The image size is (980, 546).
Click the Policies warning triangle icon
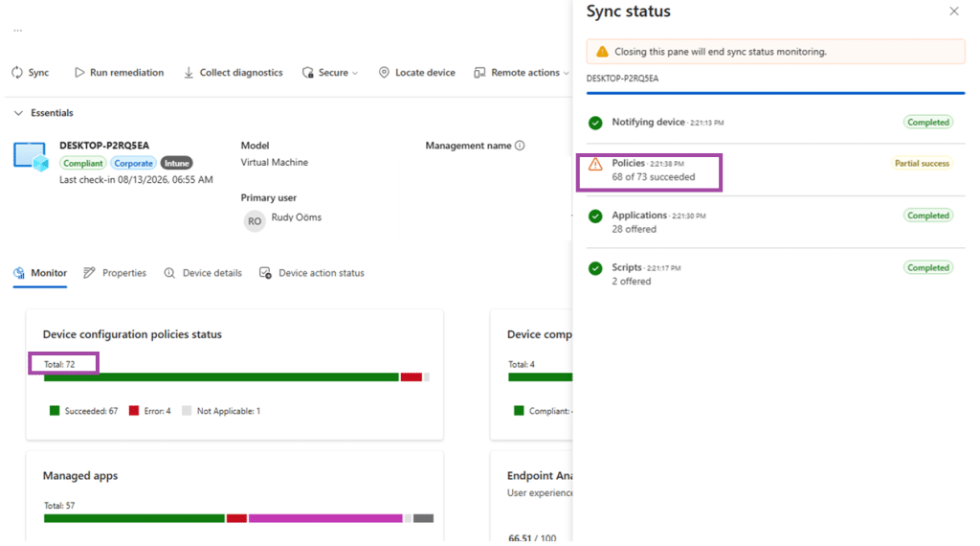click(595, 165)
